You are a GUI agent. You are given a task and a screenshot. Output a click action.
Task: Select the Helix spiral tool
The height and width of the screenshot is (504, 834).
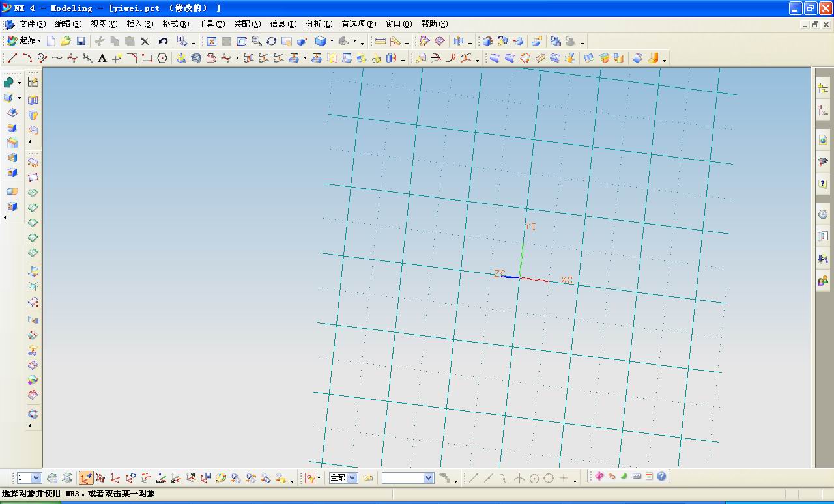tap(196, 58)
